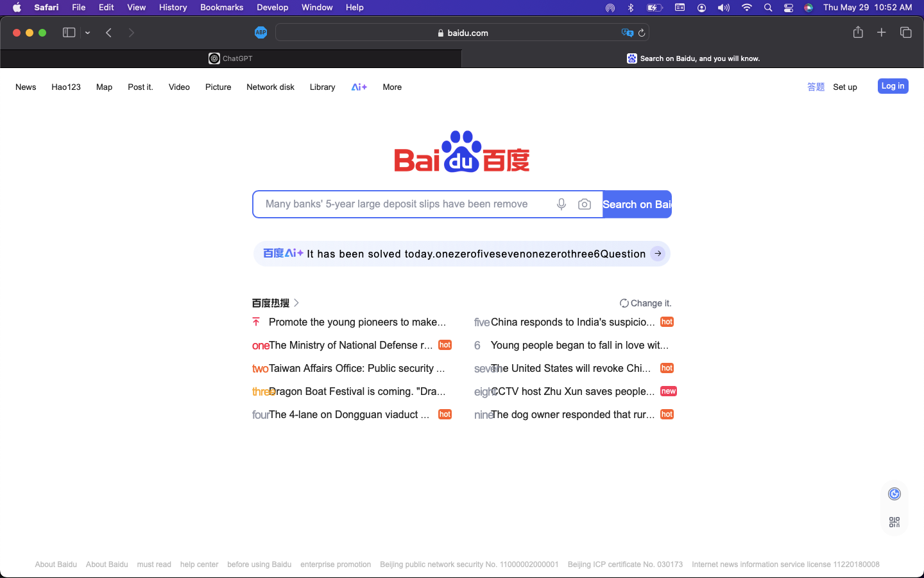Open the More navigation dropdown

click(x=392, y=87)
